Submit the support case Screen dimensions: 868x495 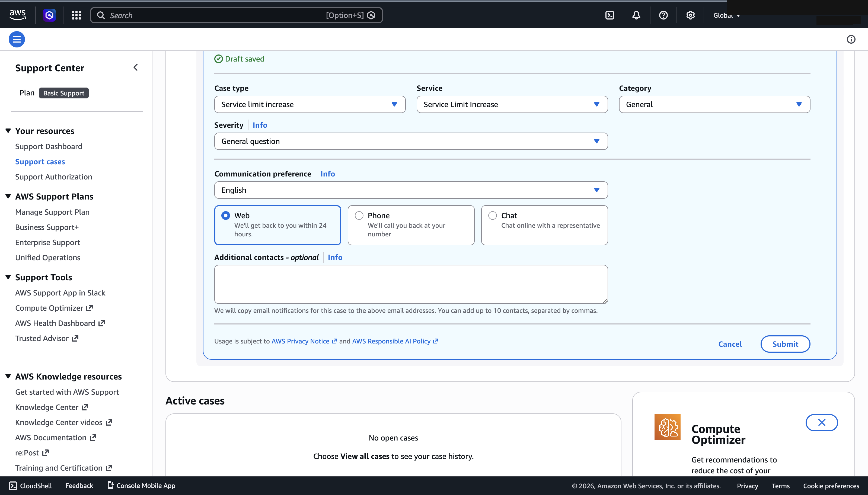point(785,344)
